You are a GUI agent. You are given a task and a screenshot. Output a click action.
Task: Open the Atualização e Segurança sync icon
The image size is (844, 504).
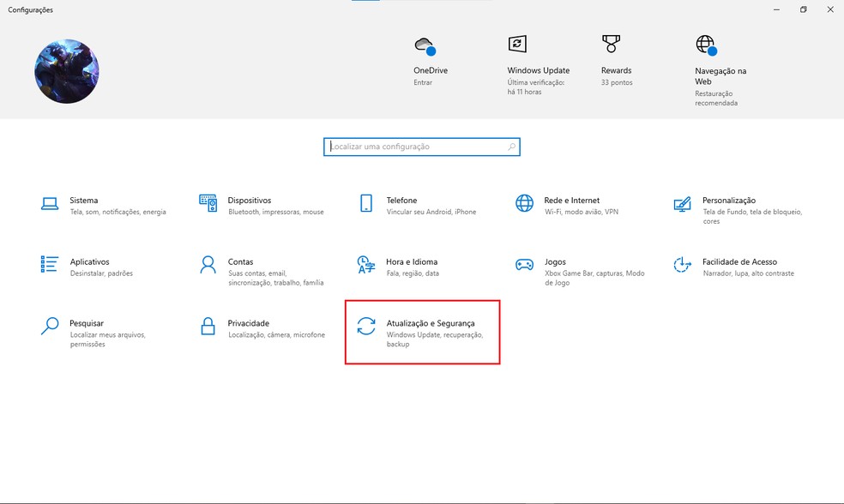(366, 326)
